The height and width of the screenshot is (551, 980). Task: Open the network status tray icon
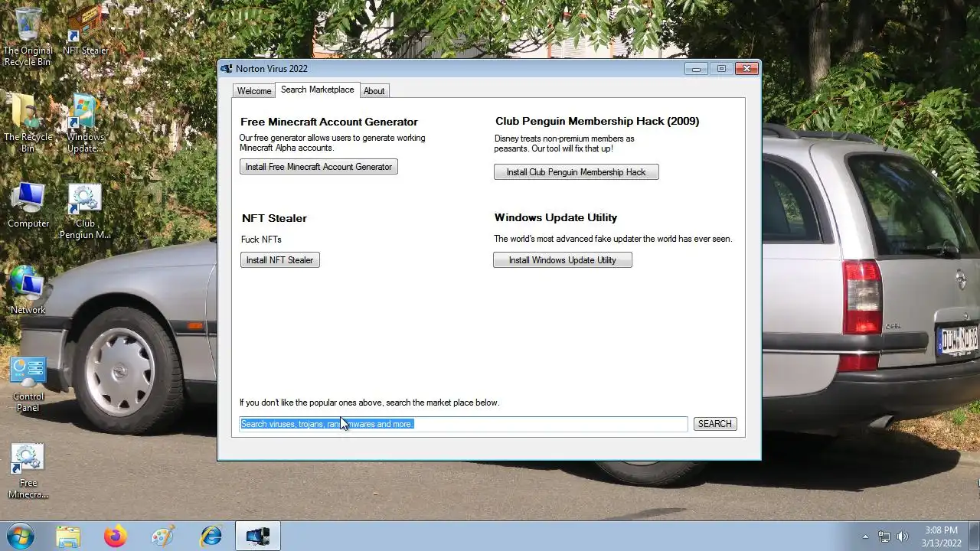(884, 536)
